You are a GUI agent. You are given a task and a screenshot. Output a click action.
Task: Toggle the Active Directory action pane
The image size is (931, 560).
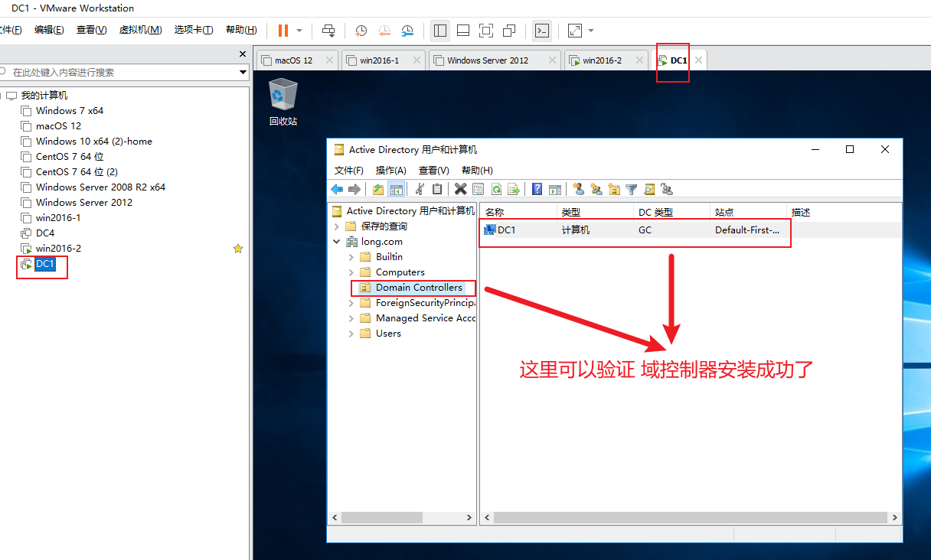click(x=555, y=189)
